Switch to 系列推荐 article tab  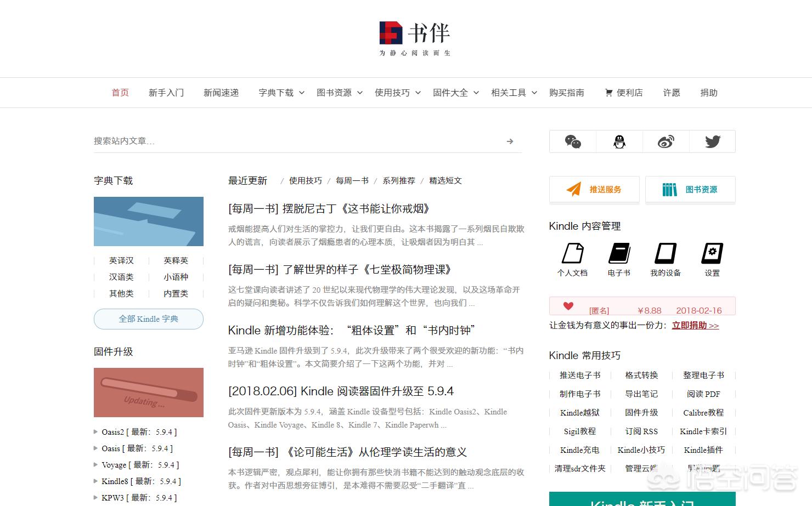tap(399, 180)
